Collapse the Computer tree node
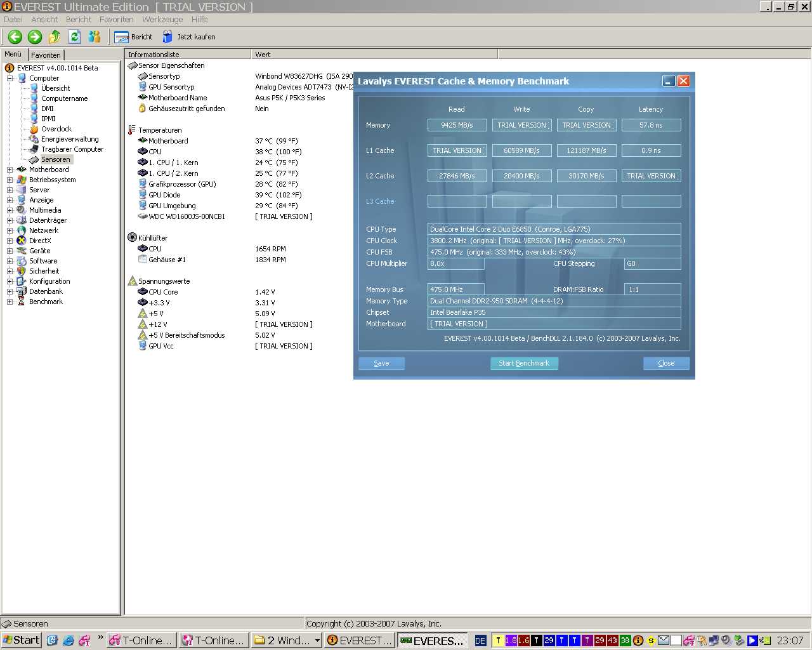The height and width of the screenshot is (650, 812). (10, 78)
